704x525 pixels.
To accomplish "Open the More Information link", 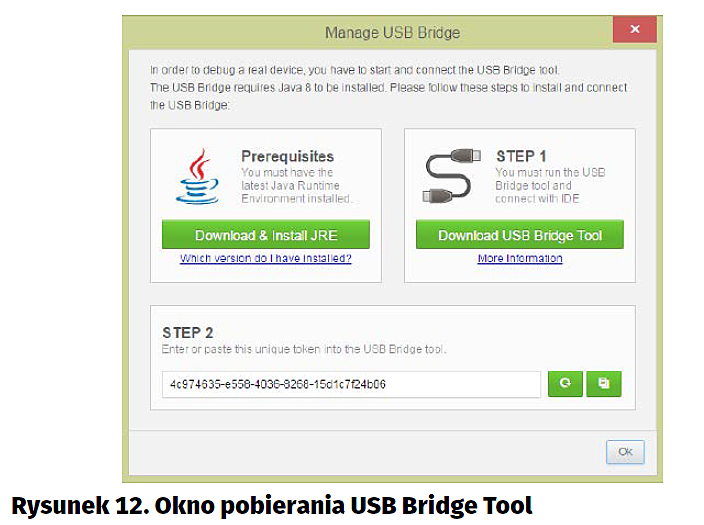I will 519,258.
